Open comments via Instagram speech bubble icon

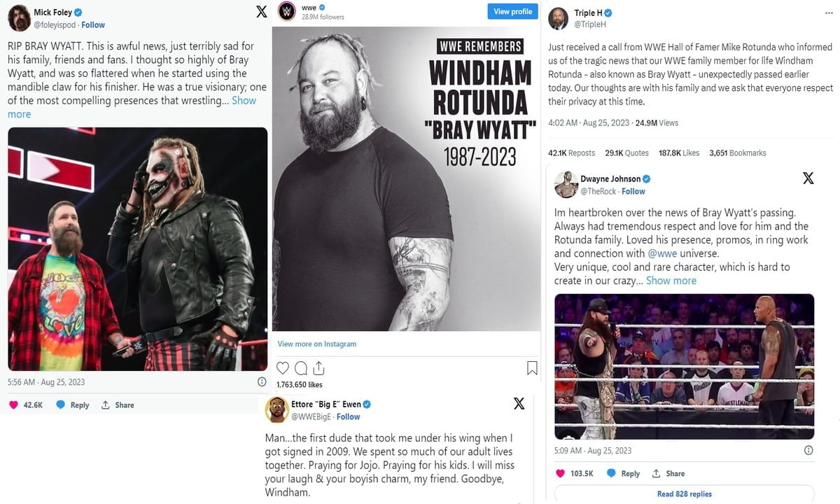301,367
